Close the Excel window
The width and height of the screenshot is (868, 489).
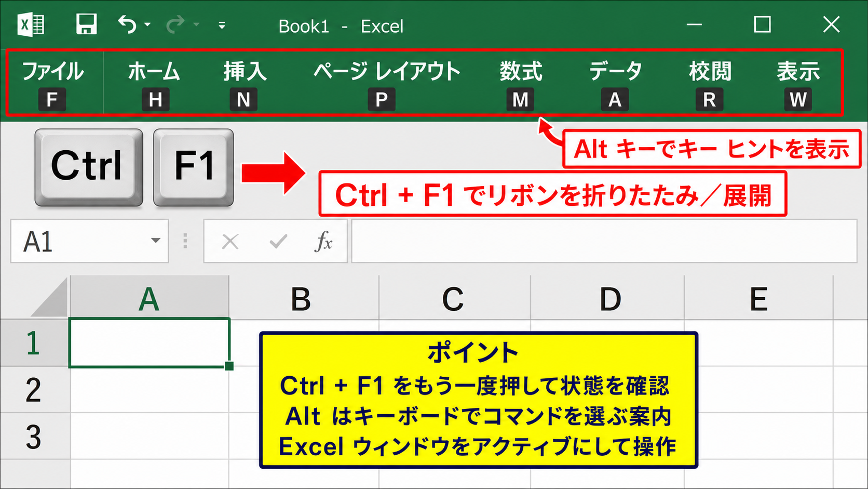pyautogui.click(x=831, y=24)
